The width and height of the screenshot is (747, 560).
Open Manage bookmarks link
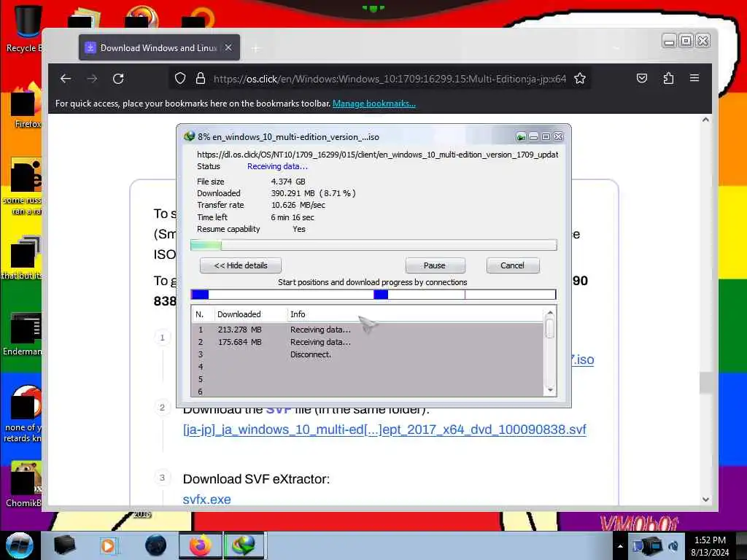[x=374, y=104]
